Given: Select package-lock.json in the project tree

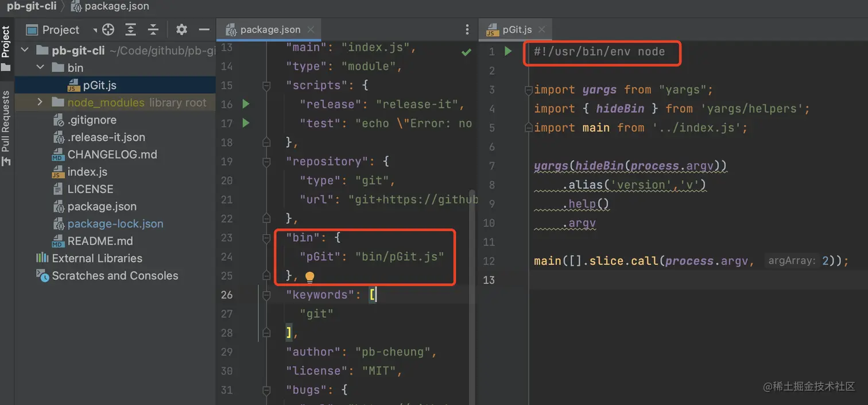Looking at the screenshot, I should 115,223.
